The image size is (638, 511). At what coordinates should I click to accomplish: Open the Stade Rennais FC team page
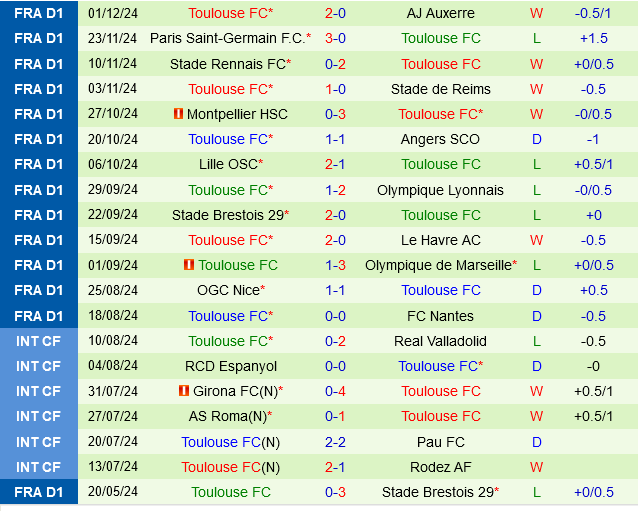[227, 64]
